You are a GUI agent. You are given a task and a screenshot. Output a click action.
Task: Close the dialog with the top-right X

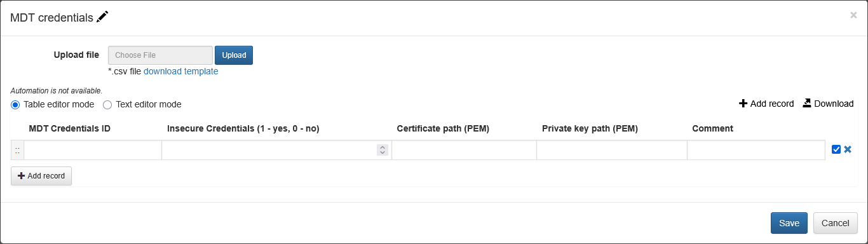(853, 15)
